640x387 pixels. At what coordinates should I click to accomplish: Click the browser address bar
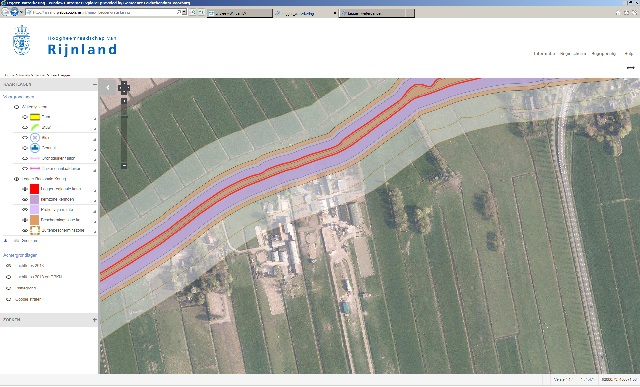click(103, 13)
